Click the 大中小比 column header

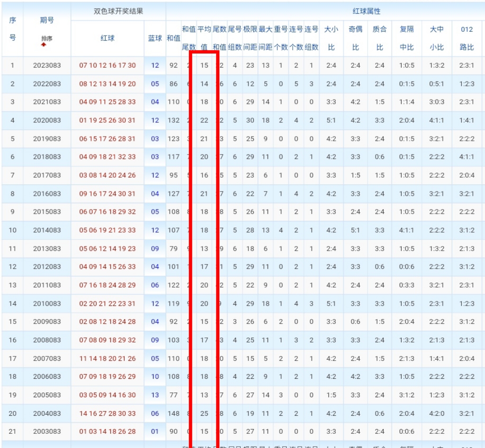[437, 38]
